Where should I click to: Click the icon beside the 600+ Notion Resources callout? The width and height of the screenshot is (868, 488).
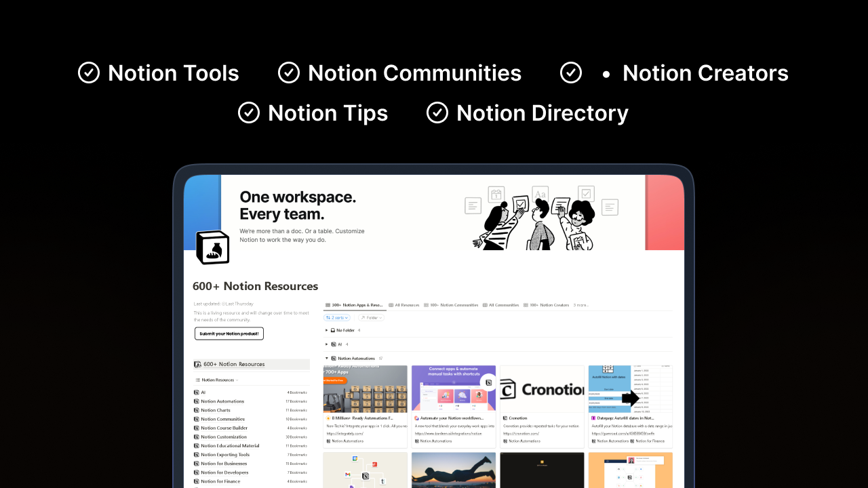[197, 364]
